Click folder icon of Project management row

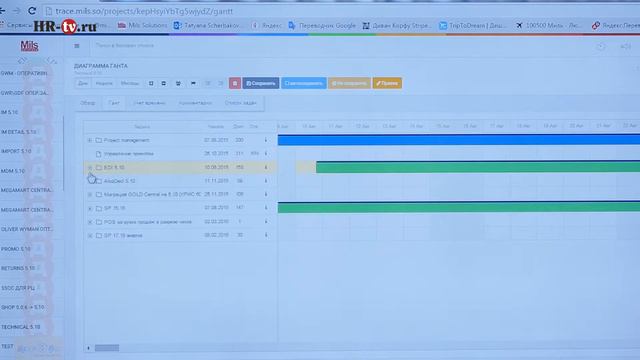pyautogui.click(x=98, y=140)
